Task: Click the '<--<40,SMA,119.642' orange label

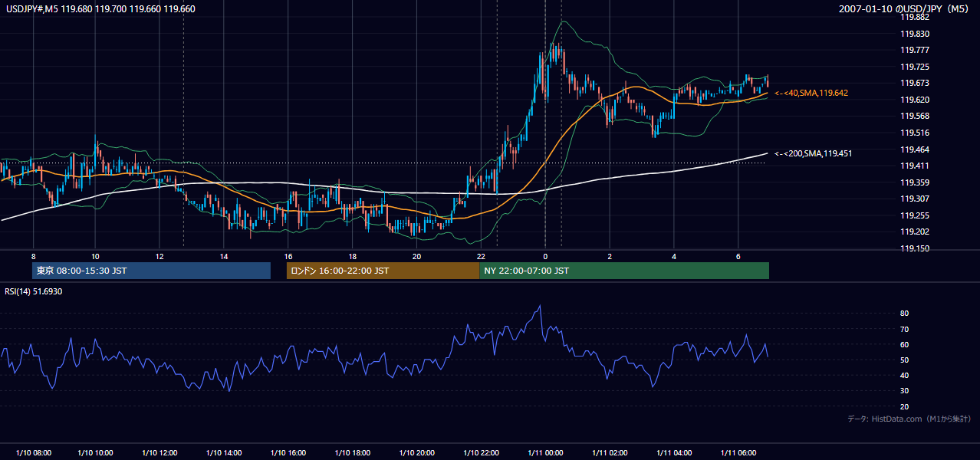Action: tap(811, 93)
